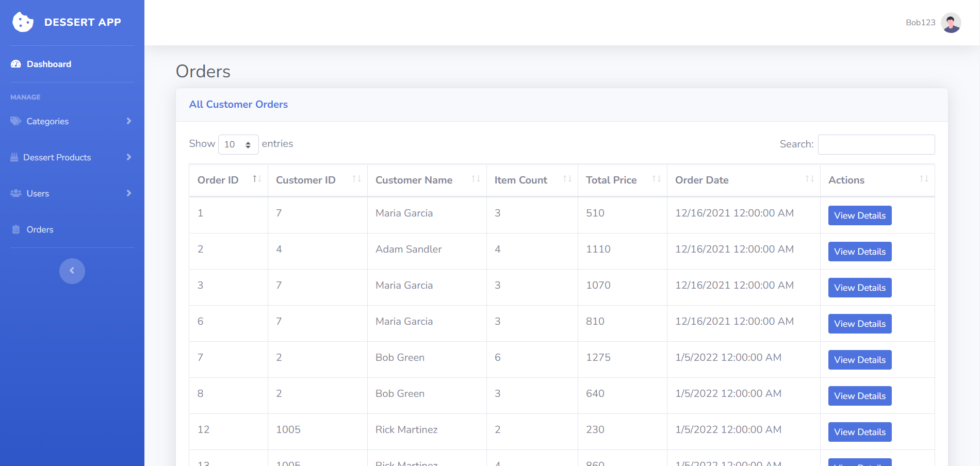Select the group icon next to Users
980x466 pixels.
(x=14, y=193)
